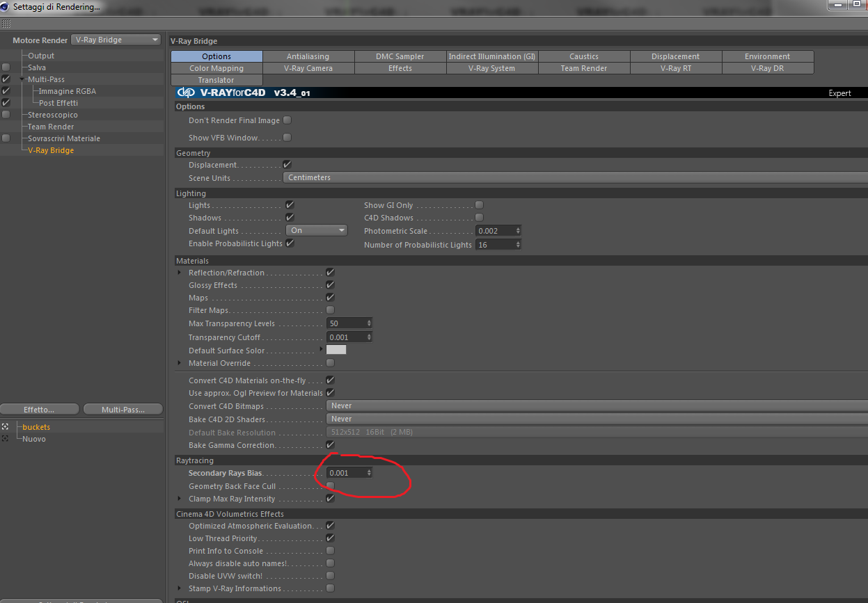Collapse the Multi-Pass tree node
Image resolution: width=868 pixels, height=603 pixels.
22,79
